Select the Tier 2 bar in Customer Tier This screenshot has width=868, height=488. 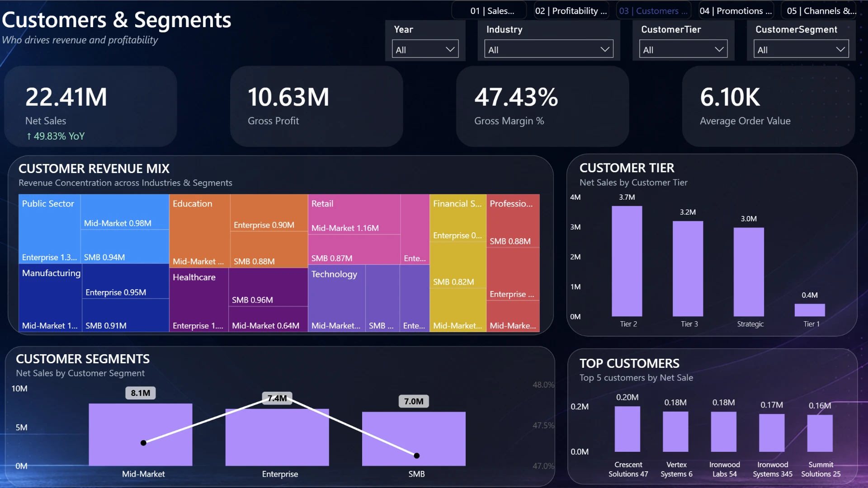click(627, 261)
